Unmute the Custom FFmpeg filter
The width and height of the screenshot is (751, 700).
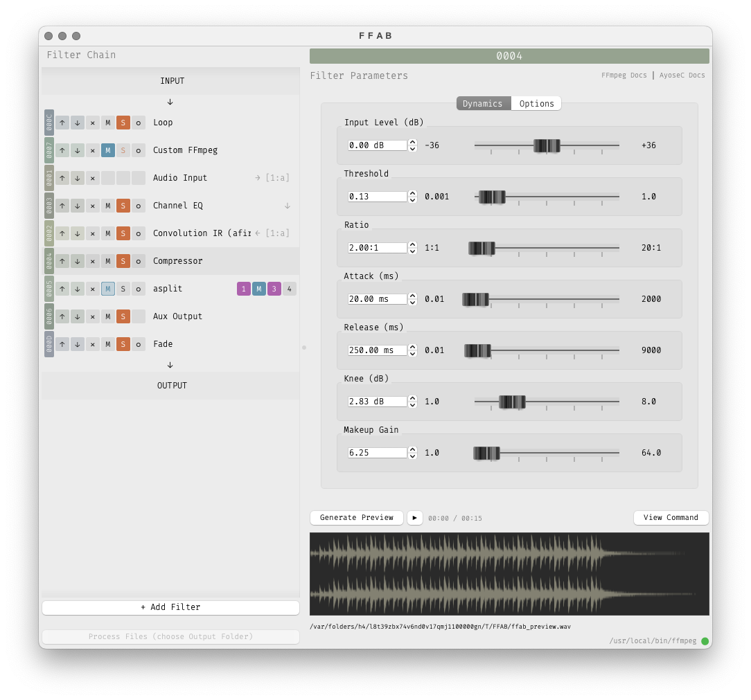108,150
